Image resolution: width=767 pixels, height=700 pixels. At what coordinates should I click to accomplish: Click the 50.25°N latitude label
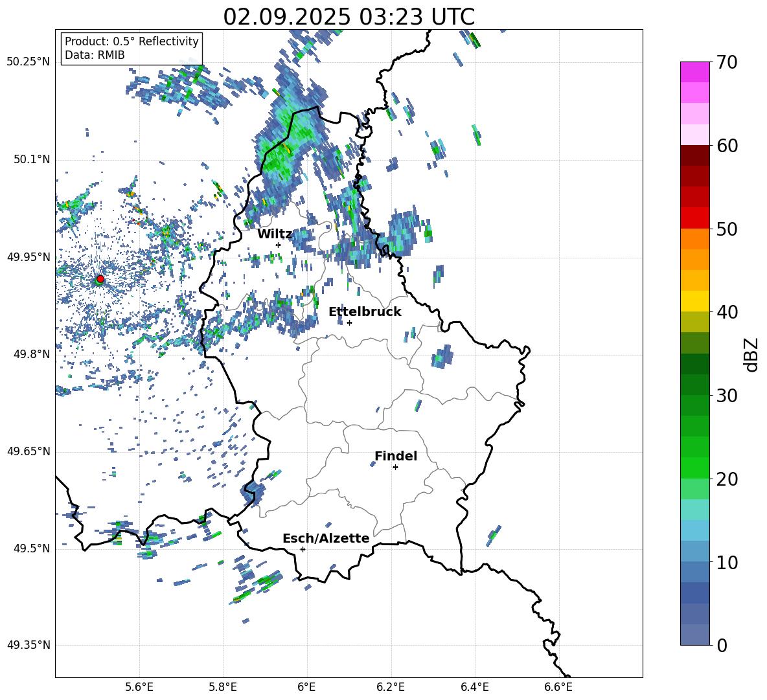click(29, 62)
